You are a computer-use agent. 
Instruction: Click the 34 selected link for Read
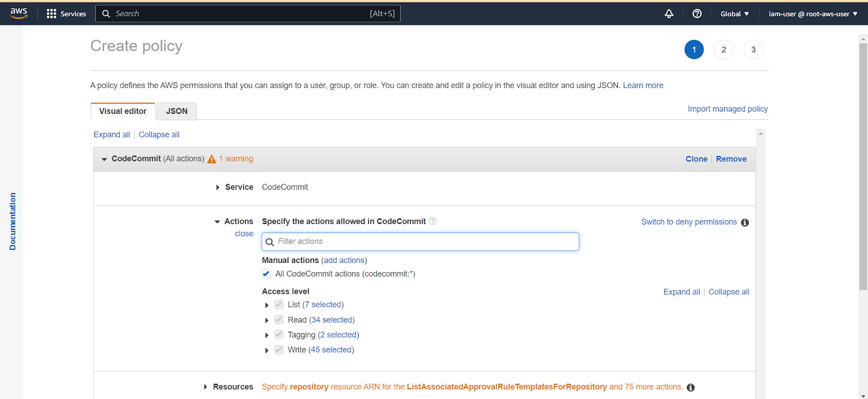pyautogui.click(x=332, y=320)
